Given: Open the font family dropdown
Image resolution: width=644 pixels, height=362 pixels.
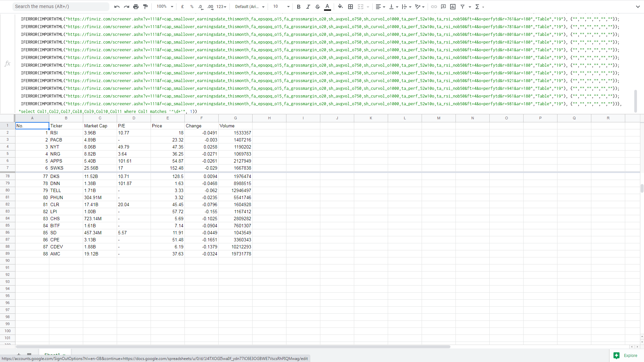Looking at the screenshot, I should coord(250,7).
